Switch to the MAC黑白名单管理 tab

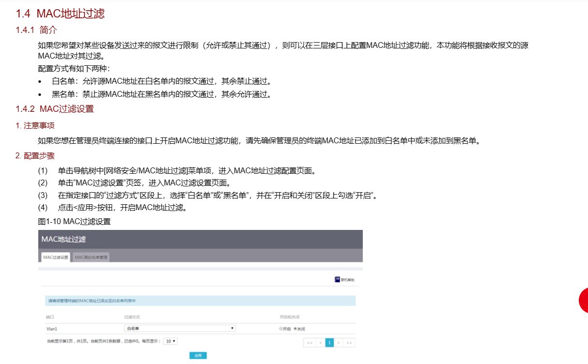point(91,257)
